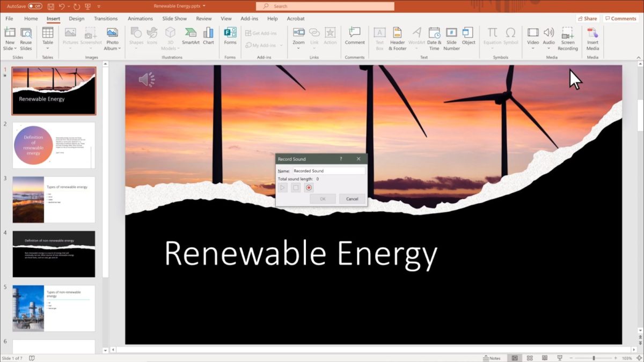Click the 103% zoom level
Viewport: 644px width, 362px height.
[x=627, y=358]
